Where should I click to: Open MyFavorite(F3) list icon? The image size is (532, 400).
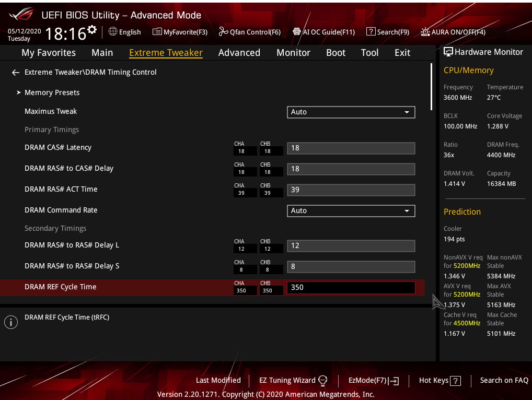[157, 32]
